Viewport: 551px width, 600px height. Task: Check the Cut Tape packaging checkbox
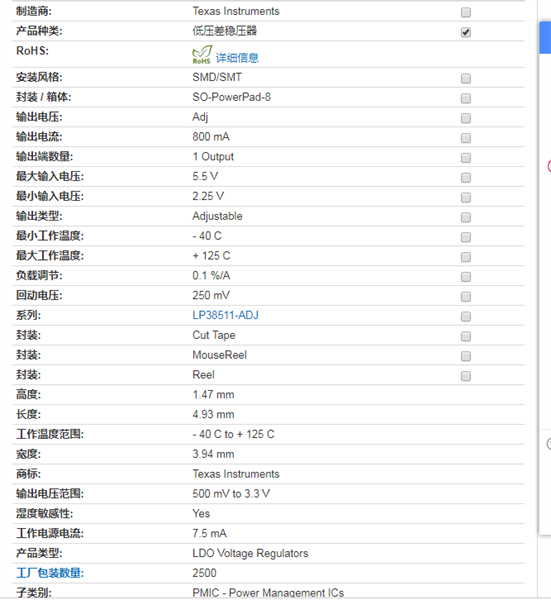466,336
